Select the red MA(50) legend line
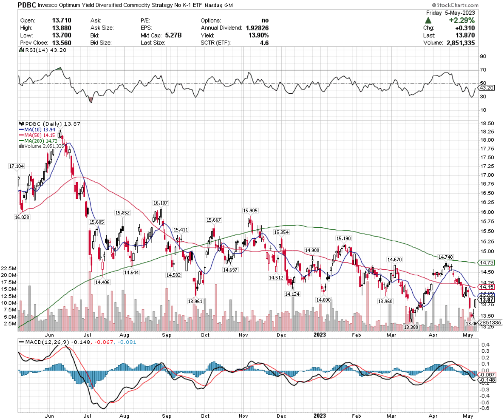 [21, 135]
